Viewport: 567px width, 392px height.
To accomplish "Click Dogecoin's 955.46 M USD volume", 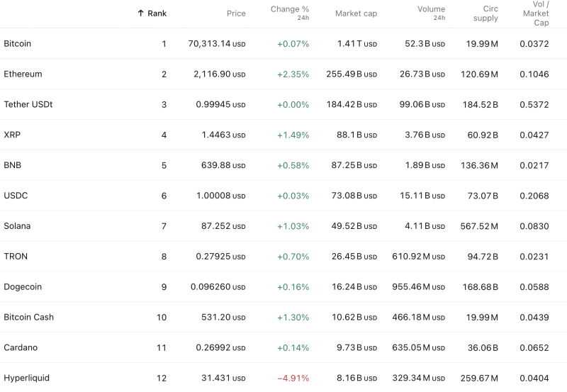I will click(418, 287).
